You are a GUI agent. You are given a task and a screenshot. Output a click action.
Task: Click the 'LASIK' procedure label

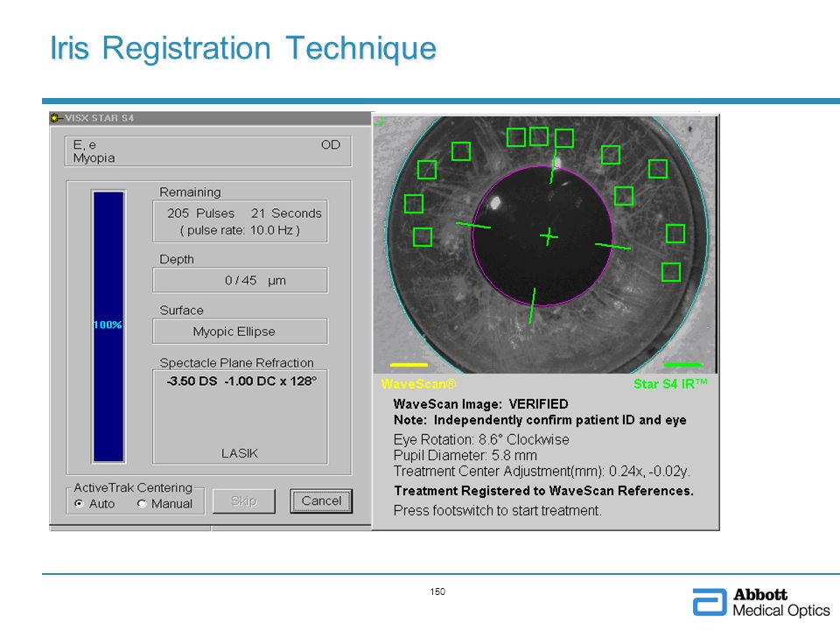(x=240, y=453)
